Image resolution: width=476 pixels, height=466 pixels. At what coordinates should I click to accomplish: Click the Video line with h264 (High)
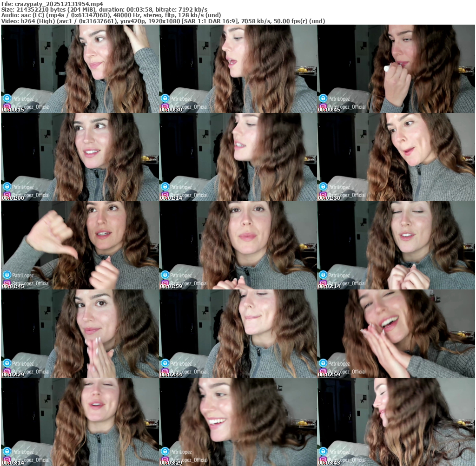[x=163, y=21]
